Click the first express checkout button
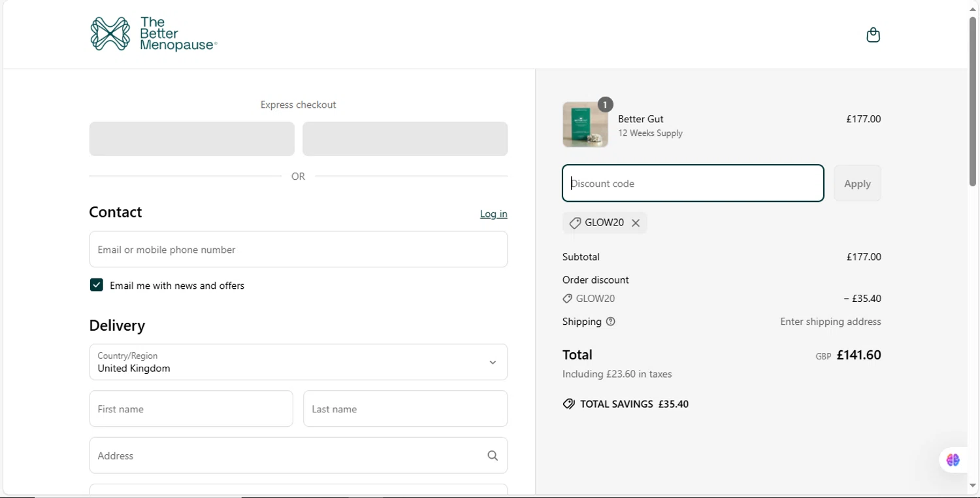This screenshot has width=980, height=498. click(192, 139)
